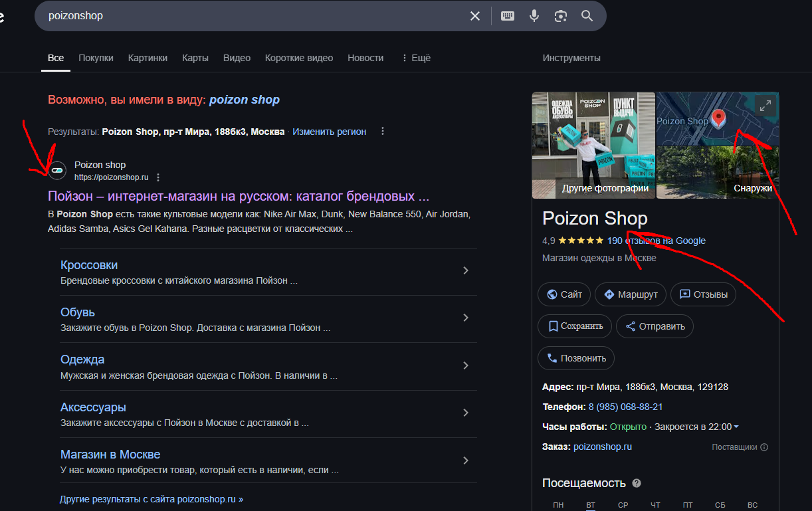
Task: Open the three-dot menu next to poizonshop.ru URL
Action: 157,177
